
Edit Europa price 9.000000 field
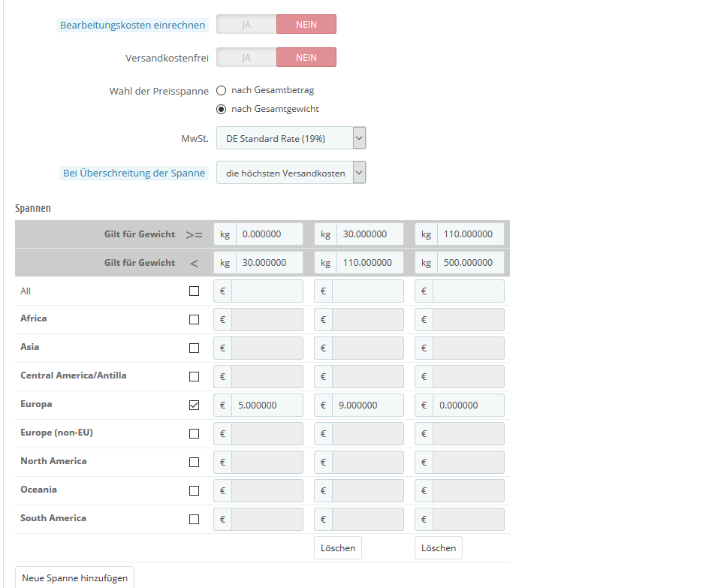(x=368, y=405)
